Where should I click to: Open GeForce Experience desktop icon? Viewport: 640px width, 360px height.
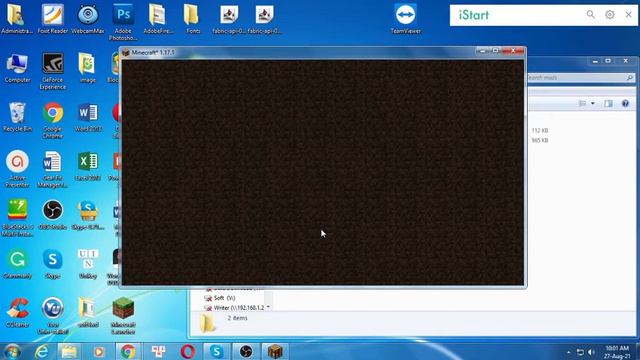pyautogui.click(x=52, y=71)
